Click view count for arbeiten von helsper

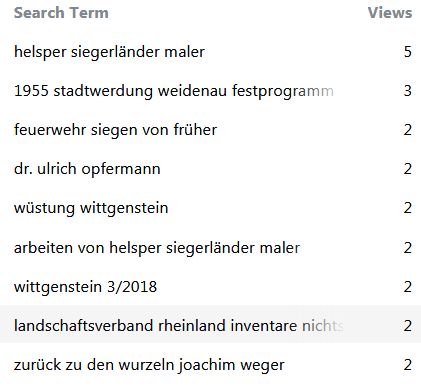[x=408, y=248]
